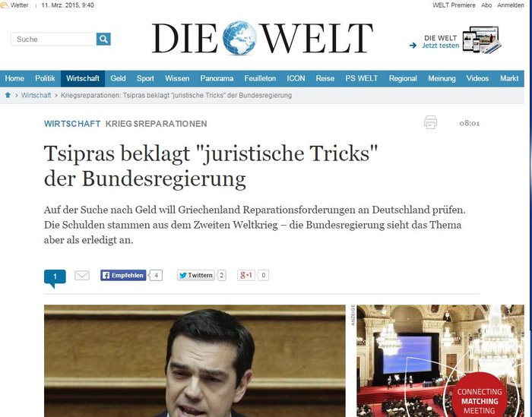Open the comments bubble showing 1
This screenshot has height=417, width=532.
click(x=55, y=278)
